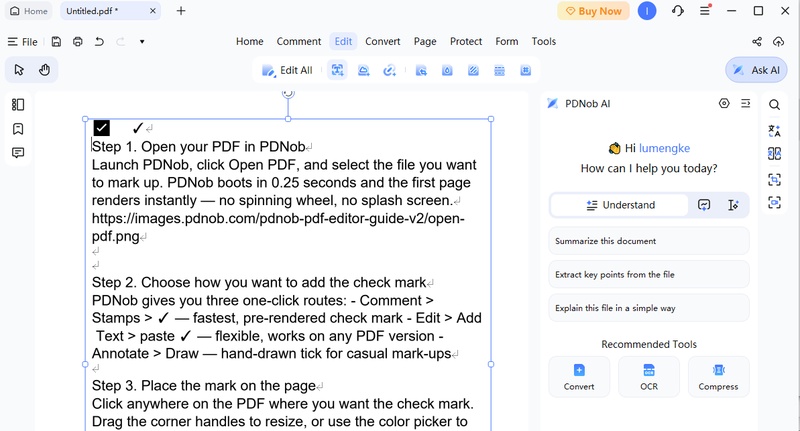800x431 pixels.
Task: Open the Convert recommended tool
Action: tap(579, 377)
